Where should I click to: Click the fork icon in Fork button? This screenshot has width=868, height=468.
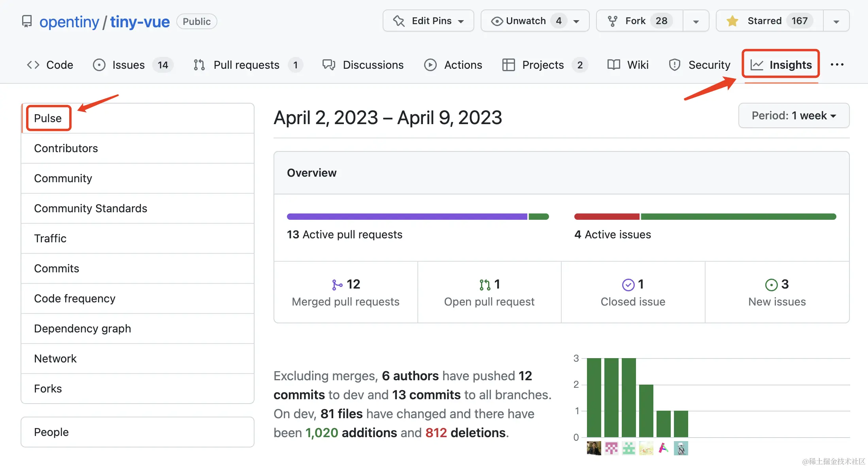[x=613, y=21]
